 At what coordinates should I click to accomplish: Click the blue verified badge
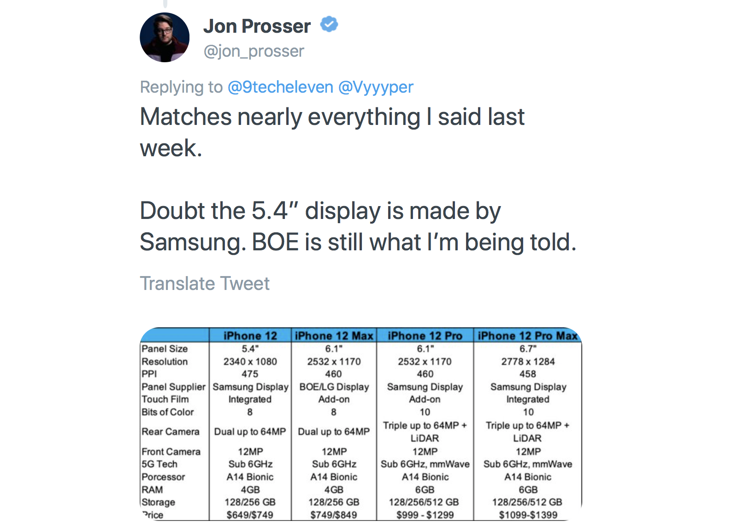coord(329,24)
